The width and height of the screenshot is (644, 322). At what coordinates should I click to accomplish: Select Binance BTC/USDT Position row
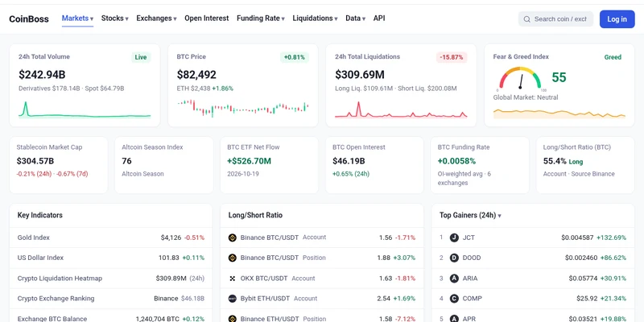click(322, 258)
